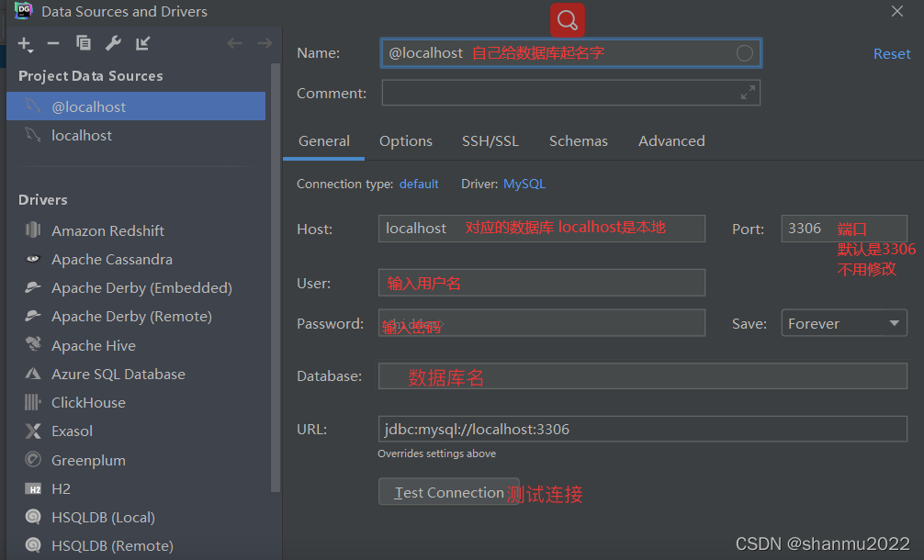Go back with the left arrow

coord(234,43)
